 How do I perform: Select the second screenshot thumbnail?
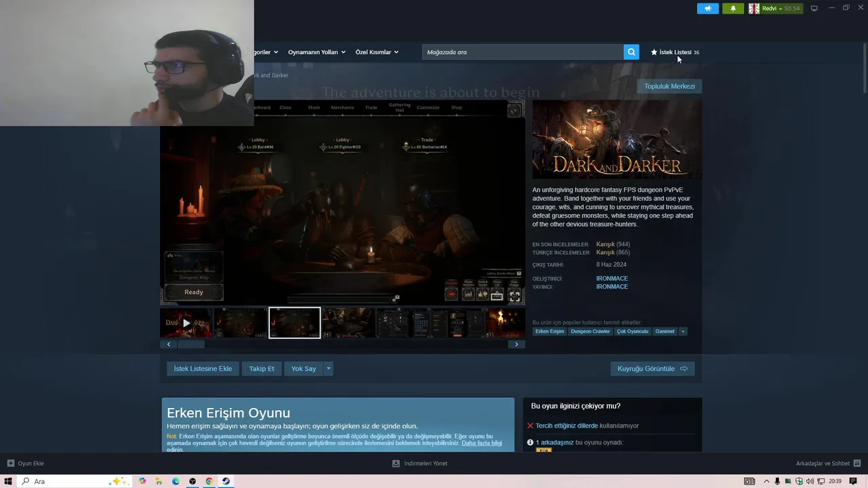pyautogui.click(x=240, y=323)
